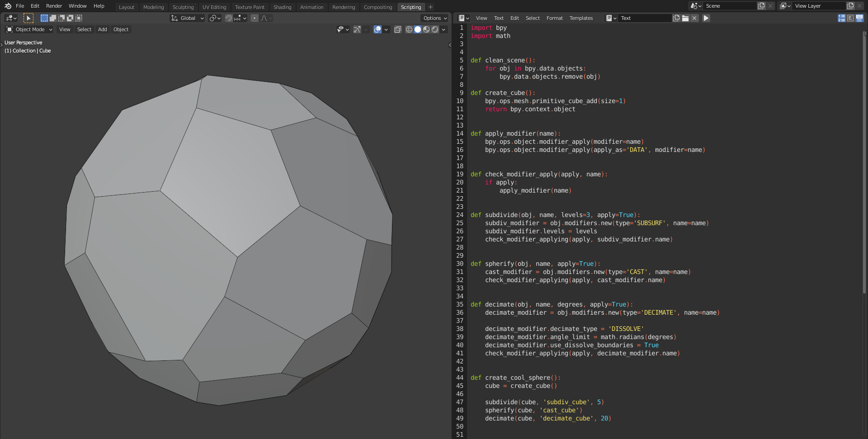Open the Object Types Visibility dropdown
Screen dimensions: 868x439
[343, 29]
